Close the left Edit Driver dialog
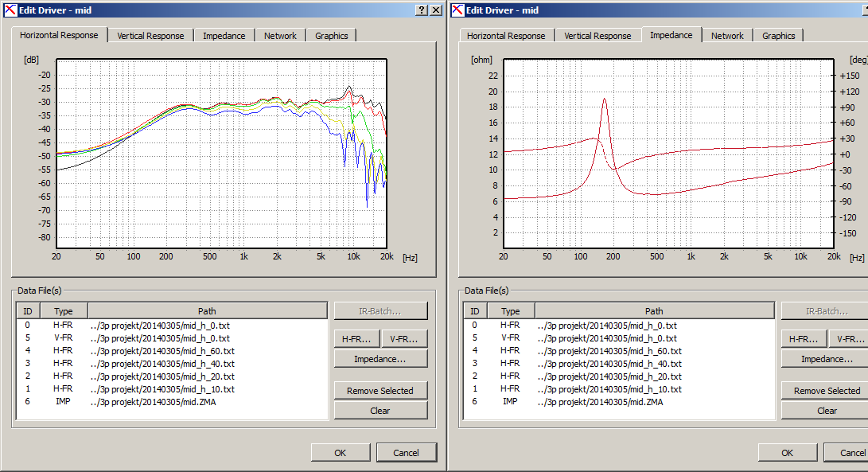 436,10
